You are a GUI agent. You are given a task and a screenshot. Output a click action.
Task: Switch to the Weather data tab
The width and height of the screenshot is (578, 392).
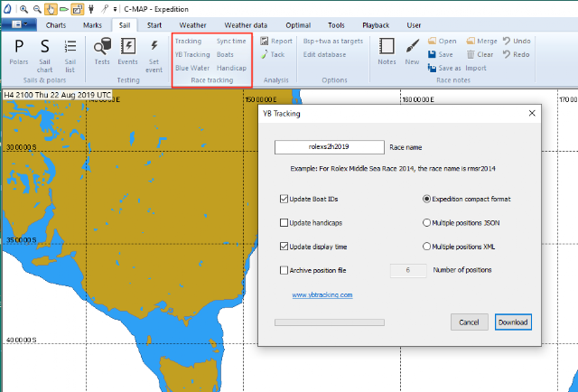click(x=246, y=25)
